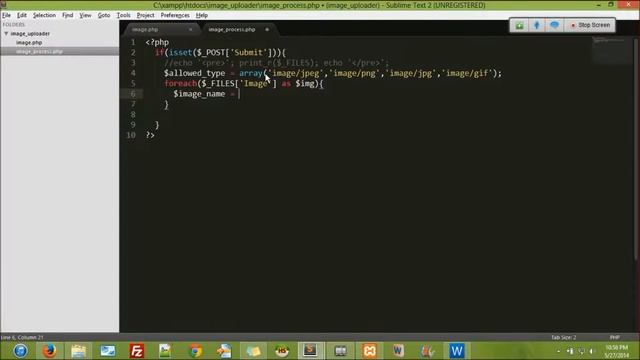
Task: Open the HS icon app in taskbar
Action: 282,351
